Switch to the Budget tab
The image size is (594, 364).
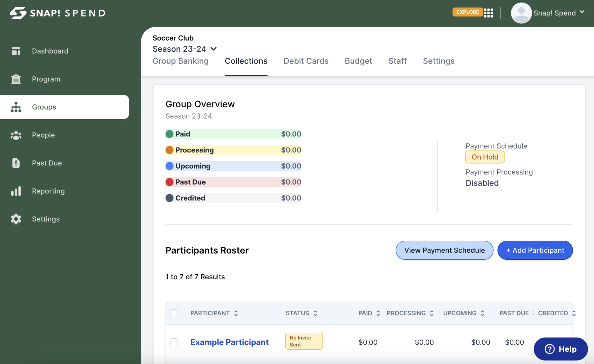pos(358,60)
